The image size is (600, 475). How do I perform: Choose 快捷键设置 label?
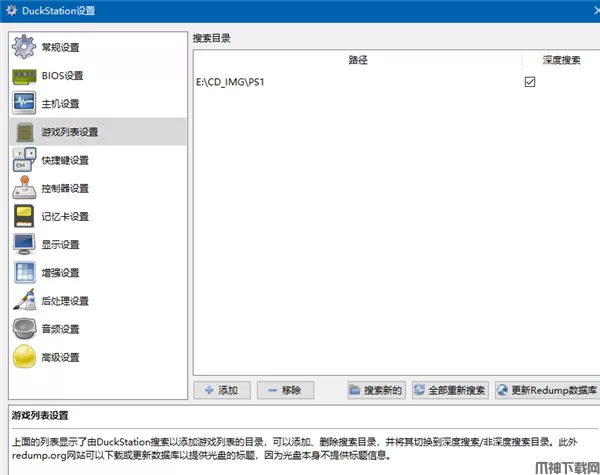[65, 160]
